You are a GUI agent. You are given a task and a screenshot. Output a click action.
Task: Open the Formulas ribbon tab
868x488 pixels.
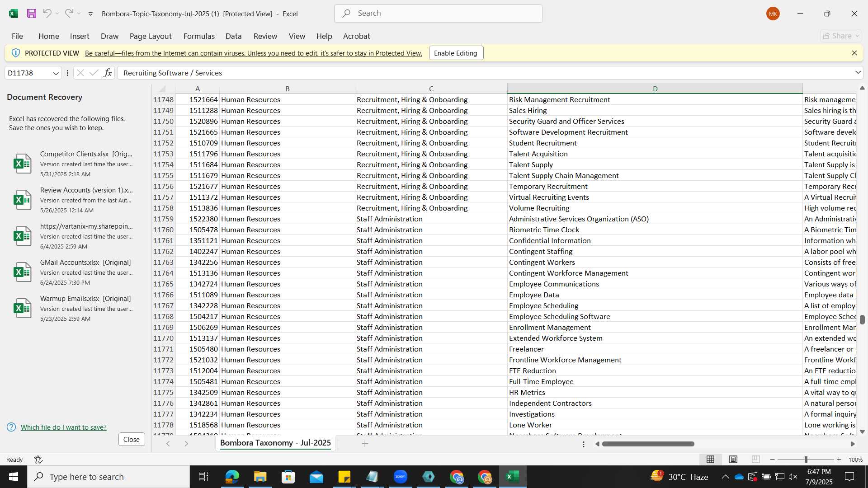click(x=199, y=36)
